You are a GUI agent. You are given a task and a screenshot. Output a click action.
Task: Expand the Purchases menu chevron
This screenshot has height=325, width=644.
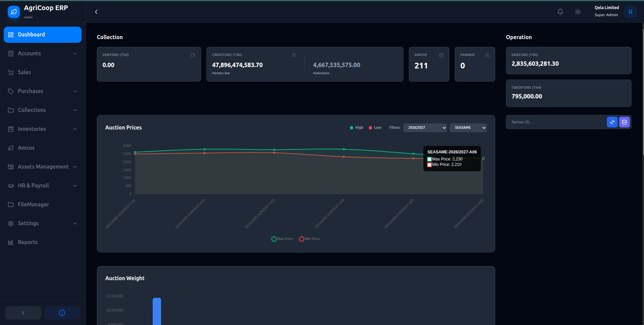coord(75,91)
